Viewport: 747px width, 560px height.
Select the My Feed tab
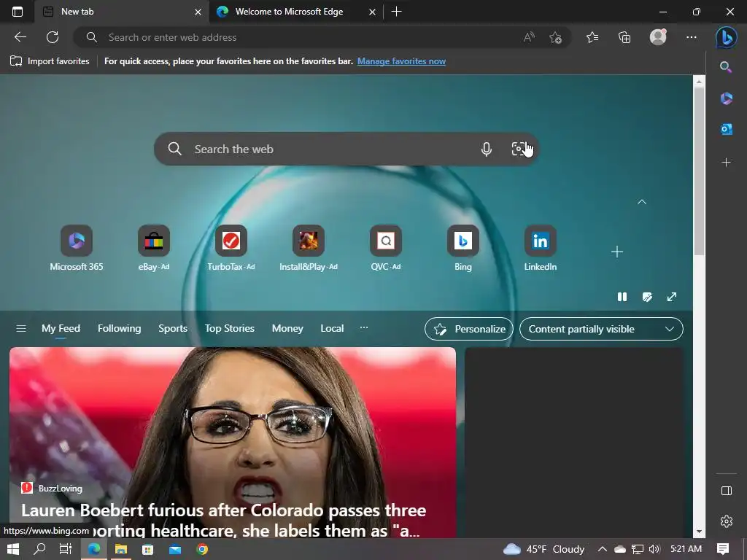pos(61,329)
